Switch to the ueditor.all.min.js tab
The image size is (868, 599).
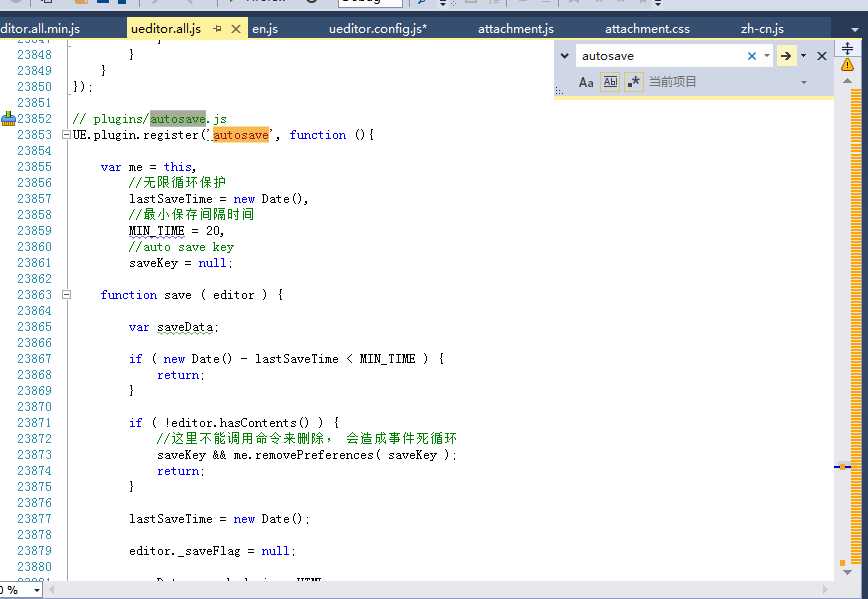pos(40,29)
